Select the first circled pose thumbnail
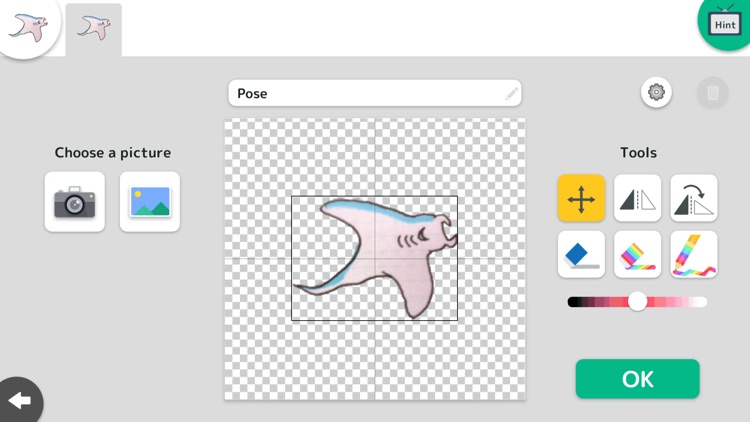This screenshot has height=422, width=750. (x=29, y=27)
